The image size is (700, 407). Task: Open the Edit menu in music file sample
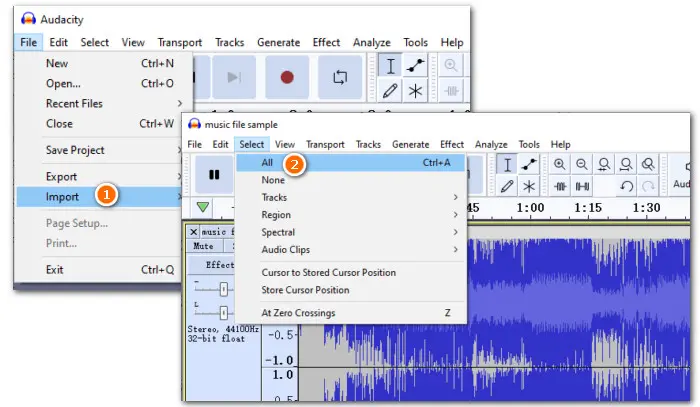220,144
